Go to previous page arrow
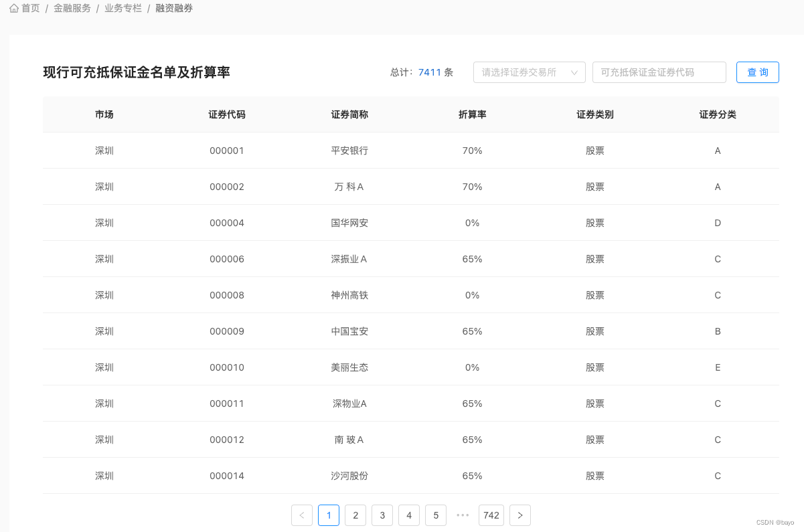The height and width of the screenshot is (532, 804). coord(302,515)
